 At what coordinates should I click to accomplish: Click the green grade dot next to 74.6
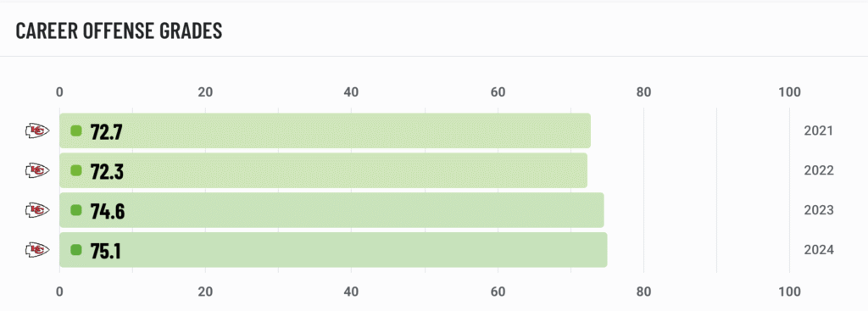[76, 210]
